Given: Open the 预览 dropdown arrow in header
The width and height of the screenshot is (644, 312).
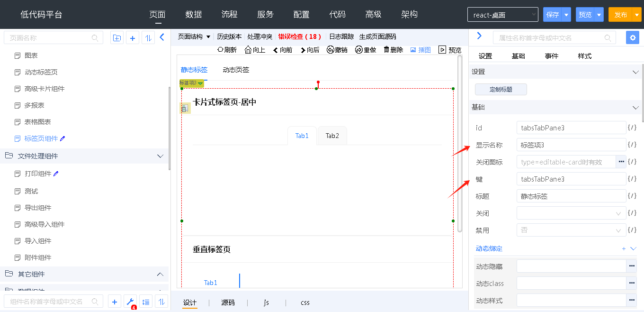Looking at the screenshot, I should coord(599,15).
